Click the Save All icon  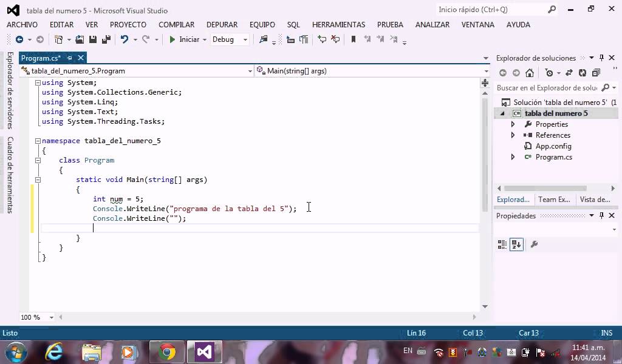106,39
